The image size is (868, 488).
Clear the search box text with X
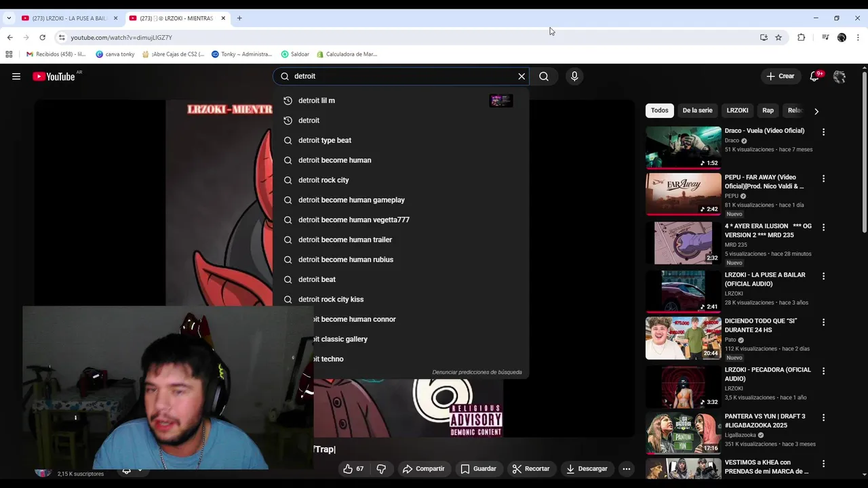(x=521, y=77)
